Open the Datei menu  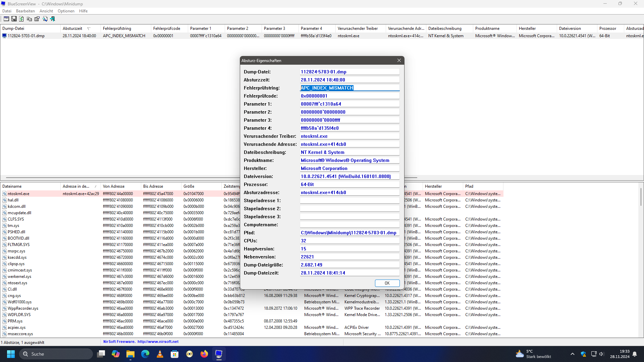coord(7,11)
